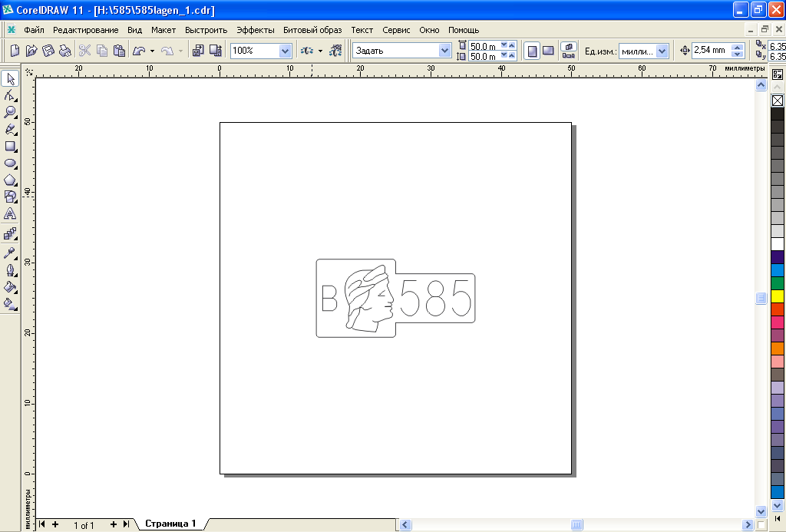The image size is (786, 532).
Task: Save the document with the diskette icon
Action: point(48,50)
